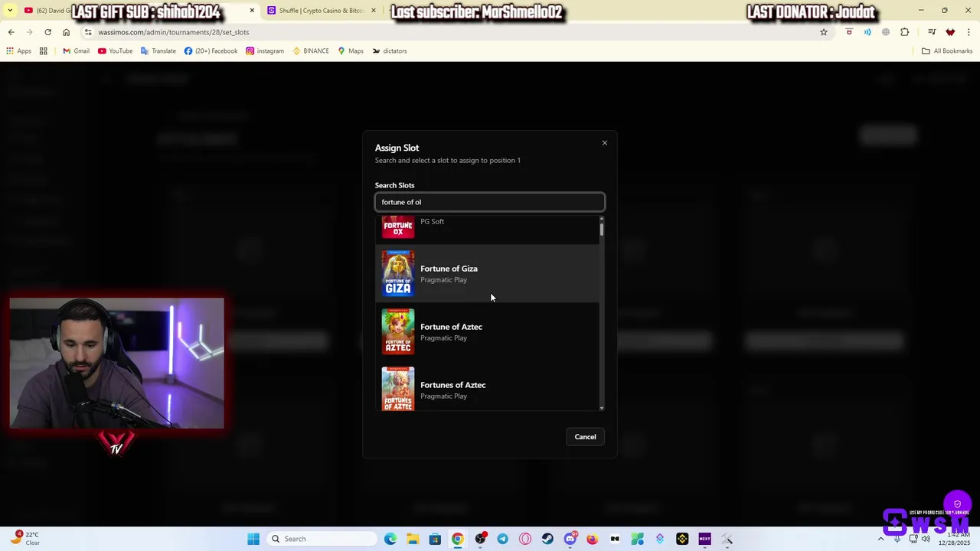Open Telegram from taskbar
Screen dimensions: 980x551
pyautogui.click(x=502, y=539)
